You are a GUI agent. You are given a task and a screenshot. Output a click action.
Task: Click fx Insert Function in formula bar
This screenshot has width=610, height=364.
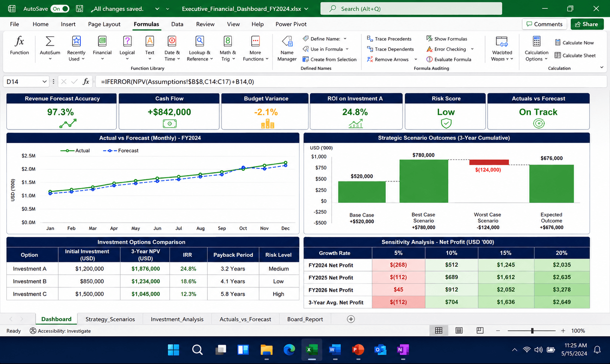pyautogui.click(x=86, y=82)
